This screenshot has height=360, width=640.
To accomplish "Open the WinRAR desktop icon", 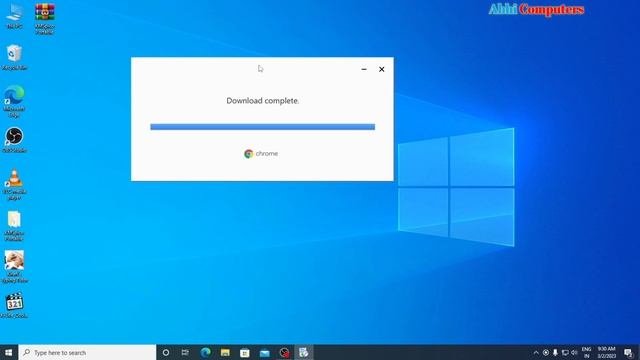I will (x=44, y=18).
